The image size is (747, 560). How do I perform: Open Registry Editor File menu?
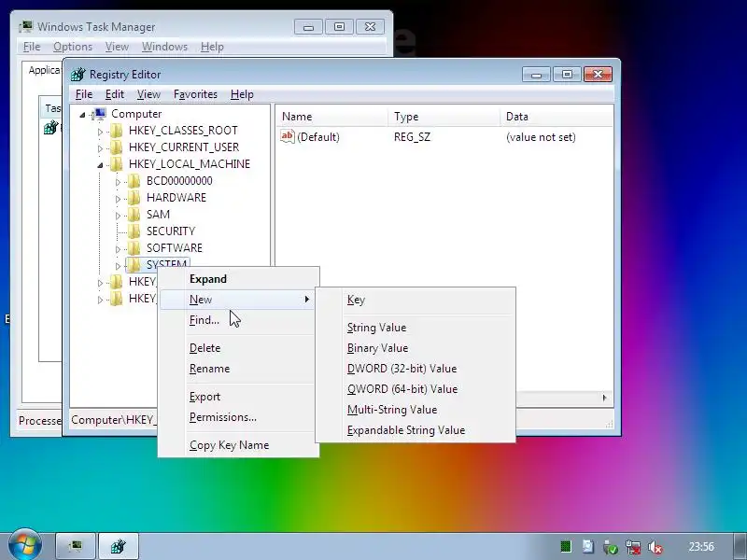tap(84, 94)
